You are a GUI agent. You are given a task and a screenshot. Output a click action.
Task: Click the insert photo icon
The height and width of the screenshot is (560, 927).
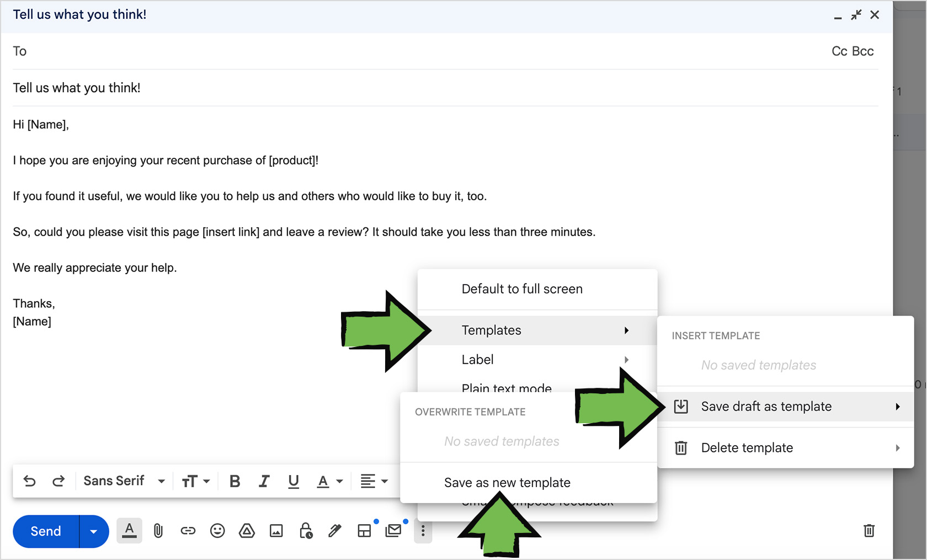click(x=276, y=531)
